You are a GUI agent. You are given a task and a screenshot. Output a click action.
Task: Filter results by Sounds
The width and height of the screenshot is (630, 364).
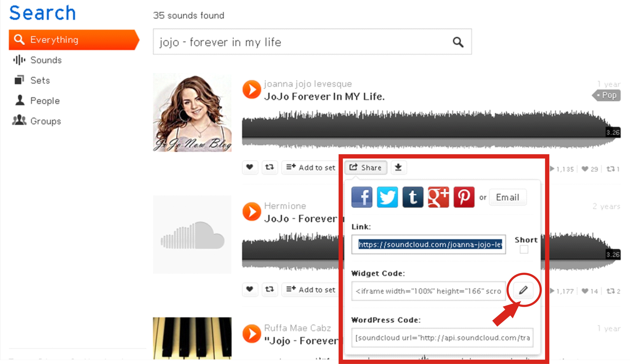37,60
